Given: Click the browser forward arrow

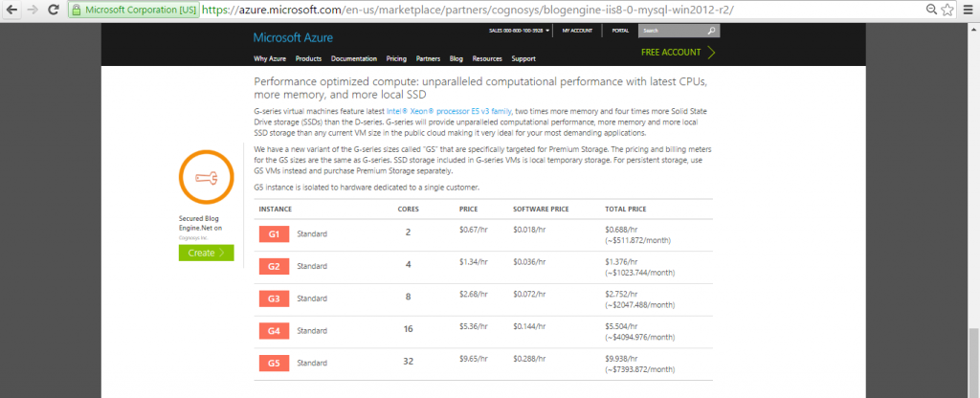Looking at the screenshot, I should pyautogui.click(x=32, y=9).
